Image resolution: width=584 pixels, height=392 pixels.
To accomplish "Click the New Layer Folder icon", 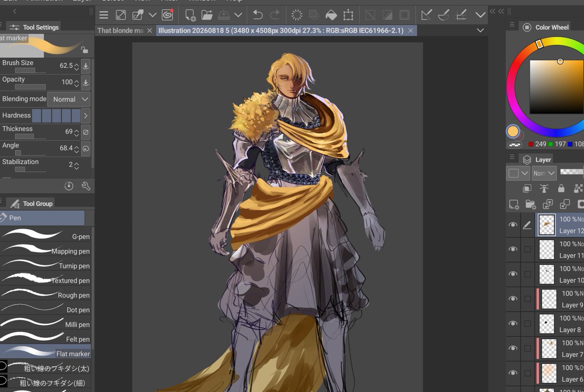I will [530, 204].
